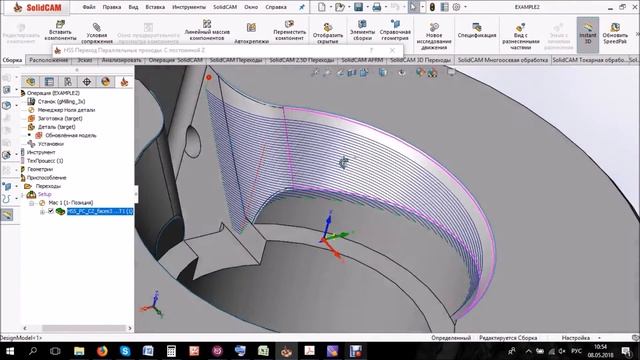The image size is (640, 360).
Task: Click Zoom to Fit in view toolbar
Action: click(x=315, y=73)
